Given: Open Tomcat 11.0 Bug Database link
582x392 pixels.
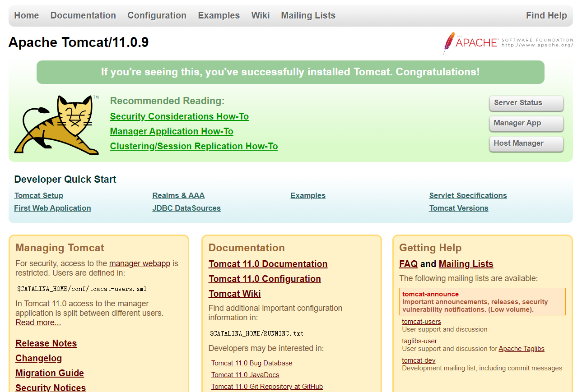Looking at the screenshot, I should tap(252, 363).
